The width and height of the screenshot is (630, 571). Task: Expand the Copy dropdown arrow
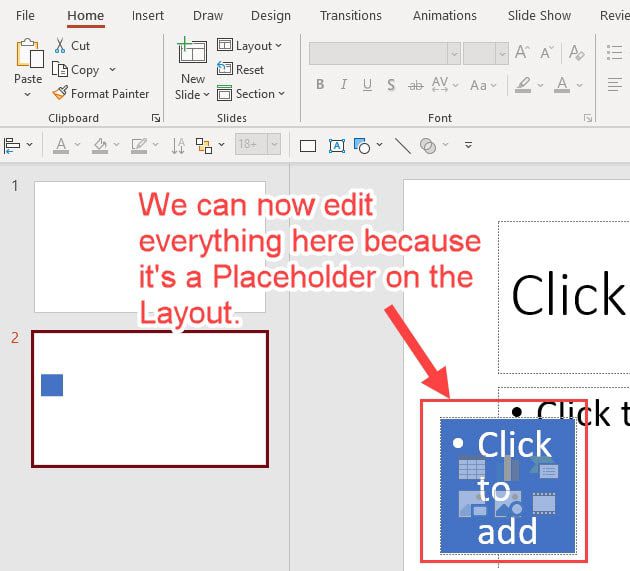point(112,70)
